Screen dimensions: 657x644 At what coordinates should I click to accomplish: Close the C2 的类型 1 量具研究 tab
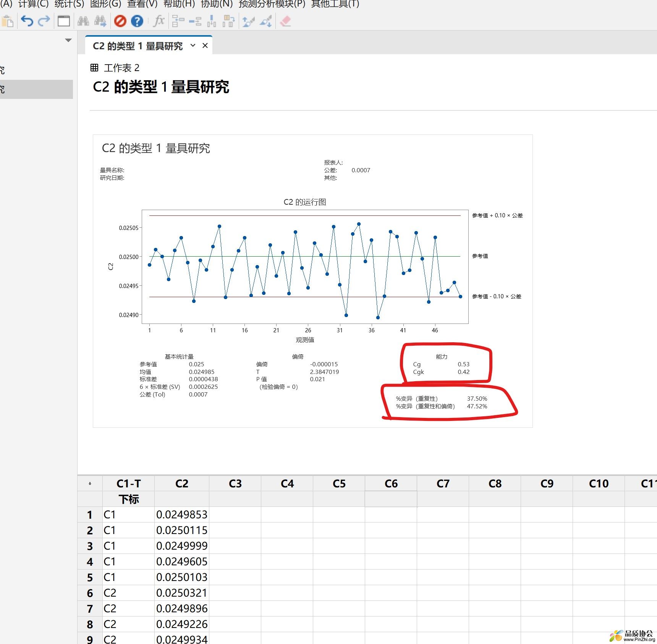pos(205,45)
